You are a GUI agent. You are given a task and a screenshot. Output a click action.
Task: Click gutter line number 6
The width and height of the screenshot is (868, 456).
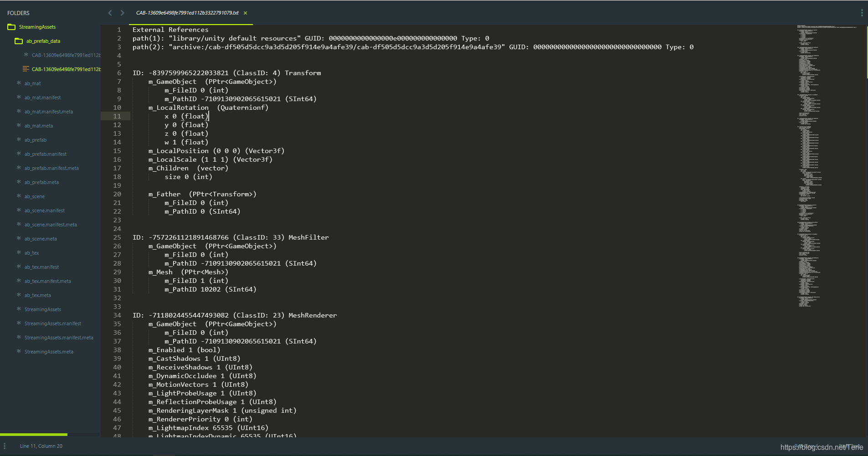pyautogui.click(x=119, y=73)
